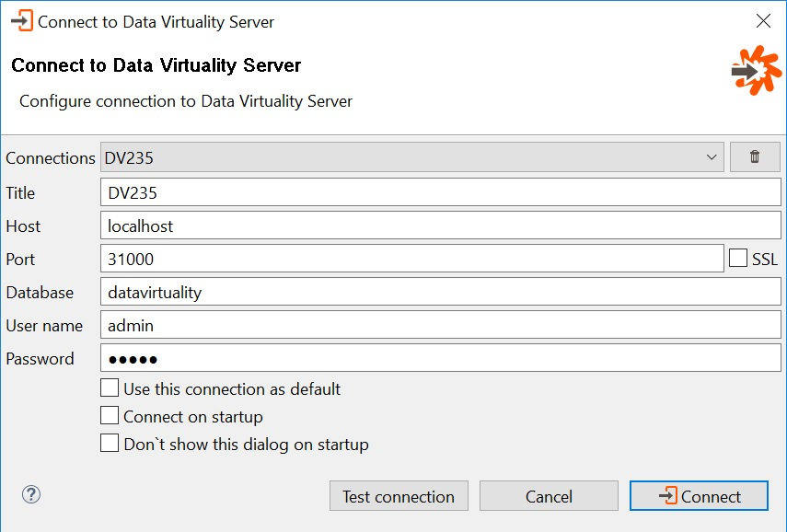
Task: Click the help question mark icon
Action: coord(30,494)
